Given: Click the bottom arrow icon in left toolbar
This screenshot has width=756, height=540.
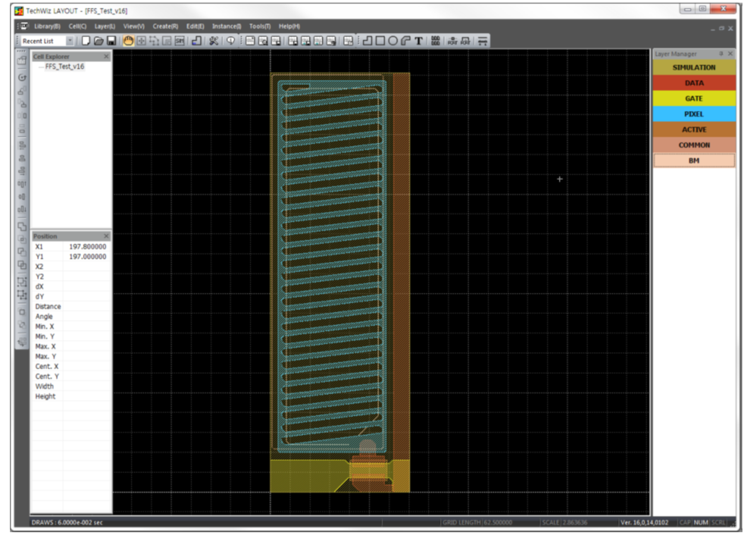Looking at the screenshot, I should (x=22, y=342).
